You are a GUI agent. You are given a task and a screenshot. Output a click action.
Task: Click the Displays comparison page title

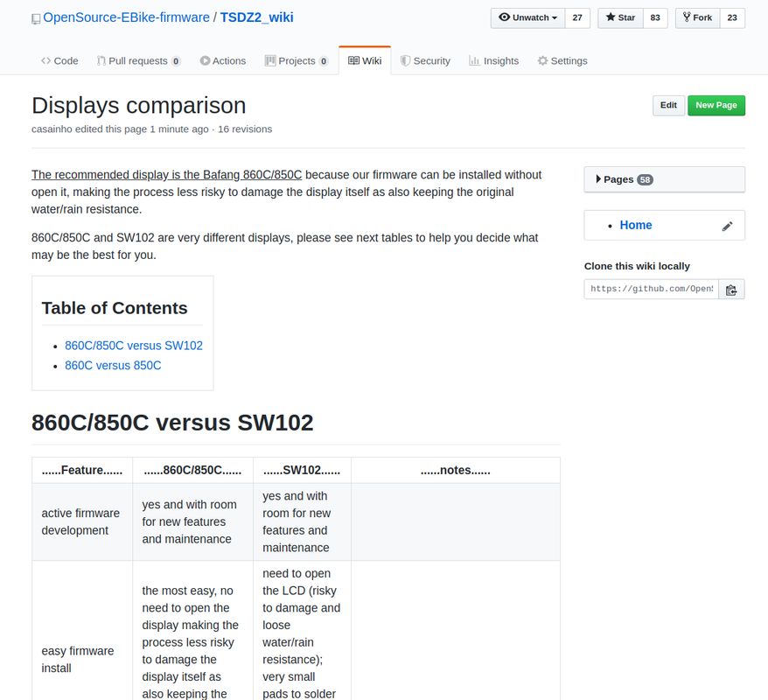[138, 106]
